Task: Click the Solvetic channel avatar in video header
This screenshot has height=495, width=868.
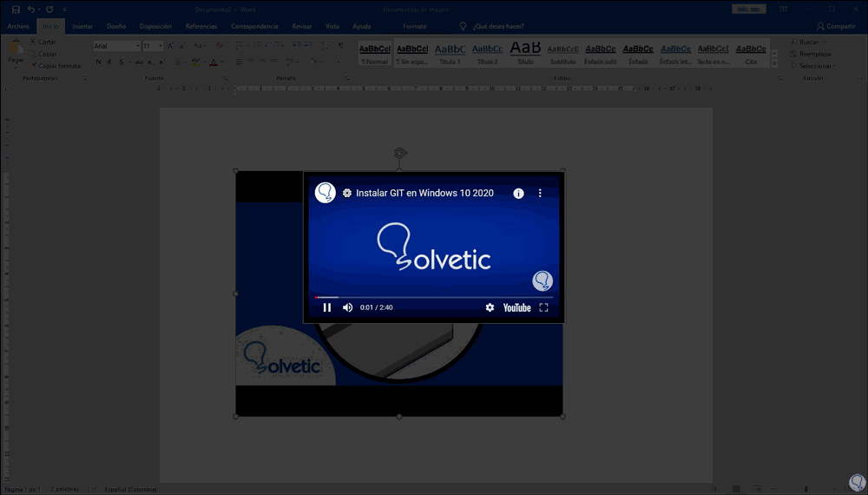Action: pyautogui.click(x=325, y=193)
